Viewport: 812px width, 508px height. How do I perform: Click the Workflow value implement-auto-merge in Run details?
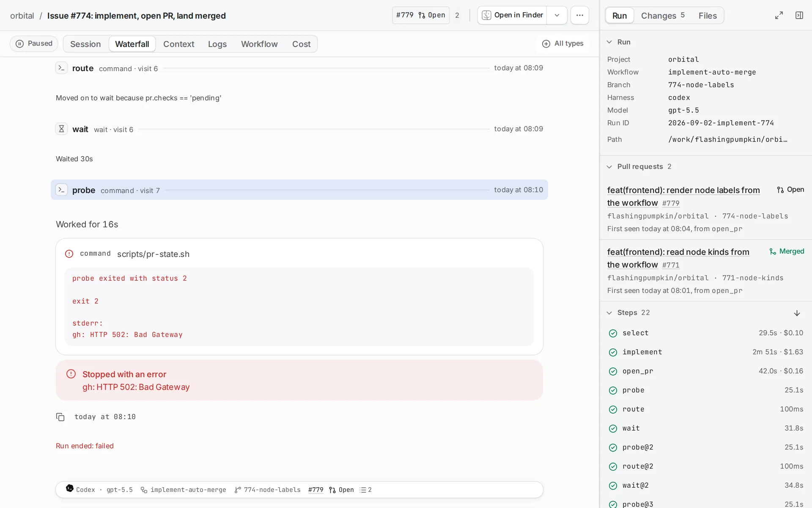(712, 72)
